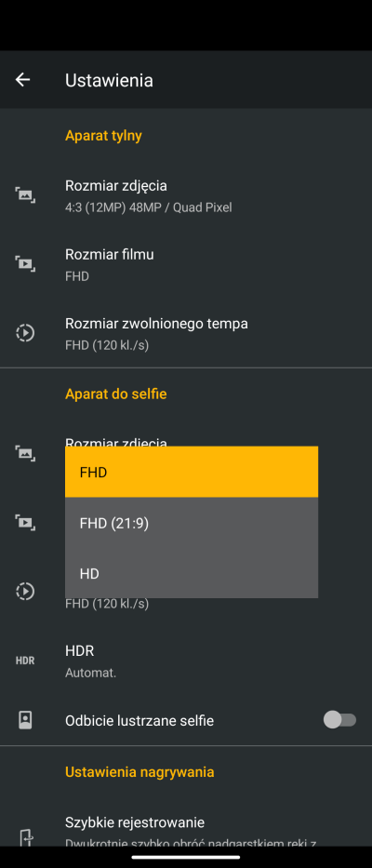Screen dimensions: 372x868
Task: Select FHD option in popup list
Action: coord(192,472)
